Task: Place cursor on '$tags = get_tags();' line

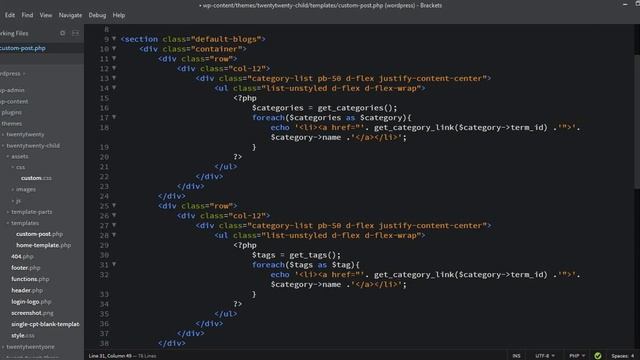Action: (x=296, y=255)
